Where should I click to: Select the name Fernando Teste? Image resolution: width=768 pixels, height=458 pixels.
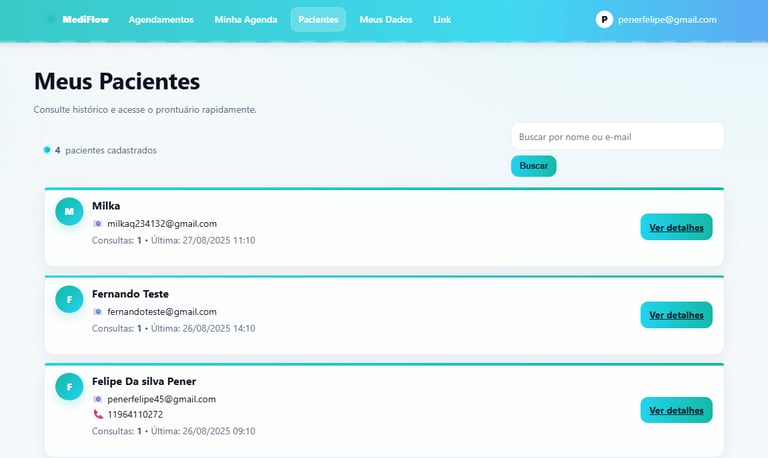(x=130, y=294)
